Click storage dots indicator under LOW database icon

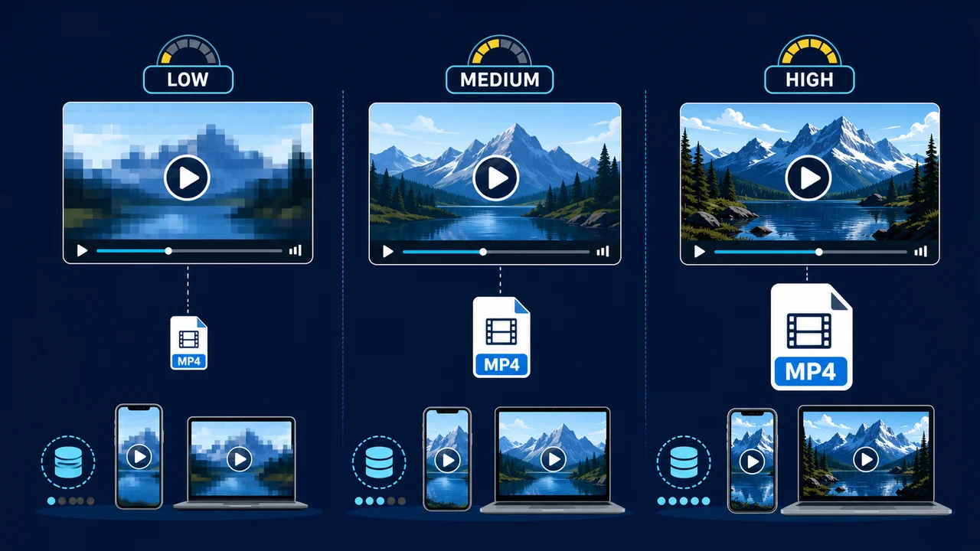[70, 500]
